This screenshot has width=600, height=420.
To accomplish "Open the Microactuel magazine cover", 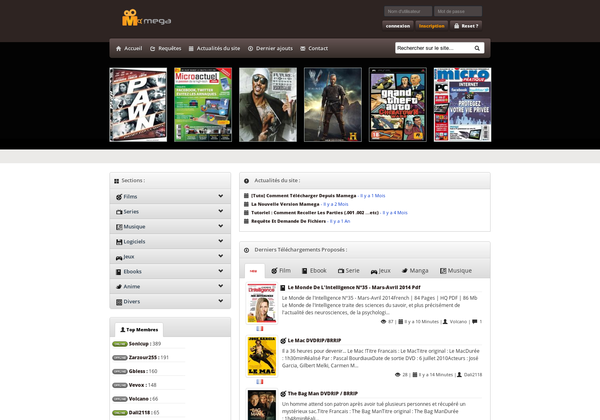I will (203, 105).
